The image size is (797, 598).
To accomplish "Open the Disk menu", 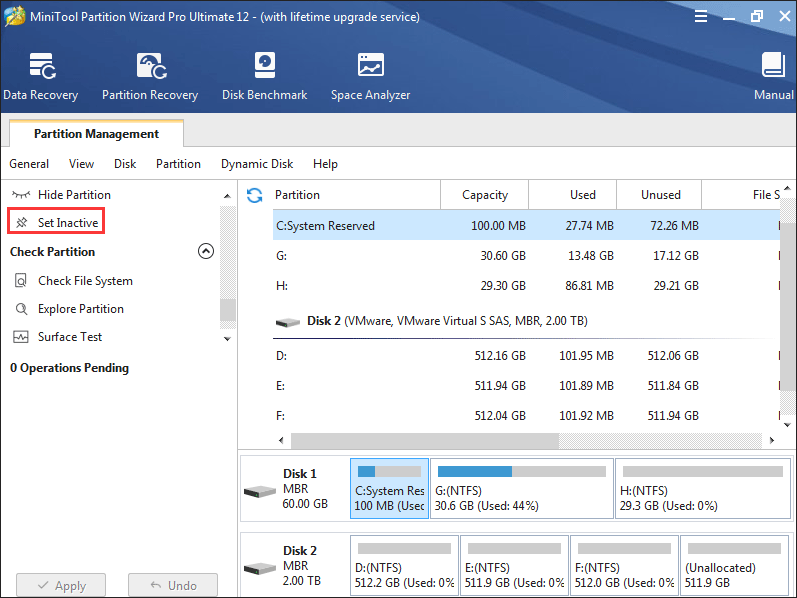I will [125, 164].
